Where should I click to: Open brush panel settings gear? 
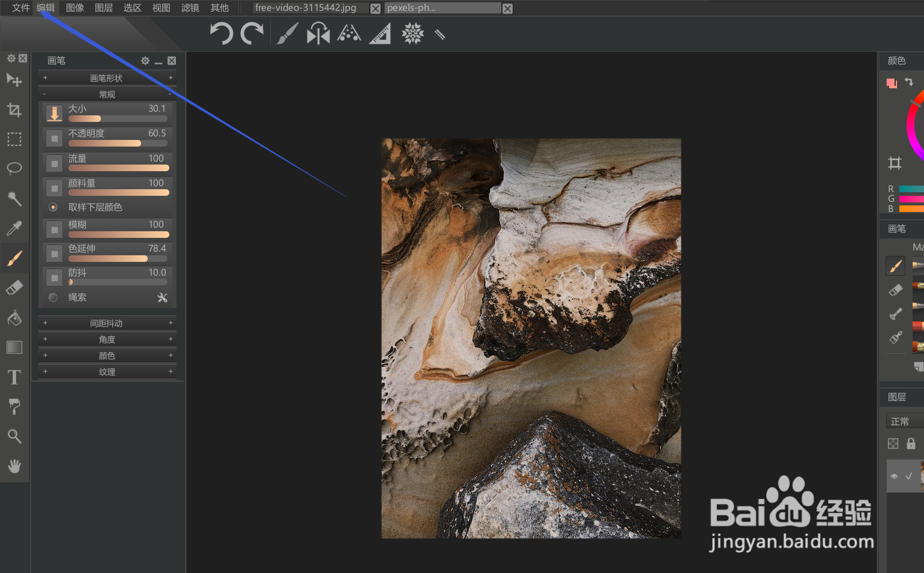pyautogui.click(x=145, y=61)
